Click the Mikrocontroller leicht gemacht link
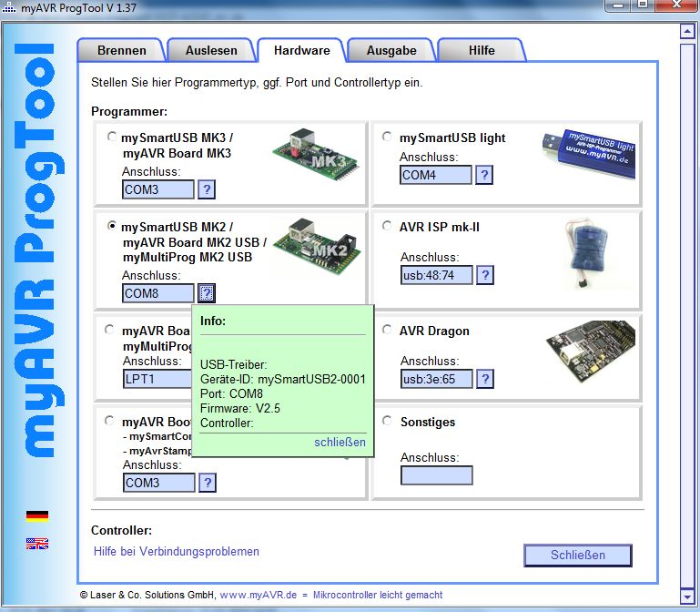 click(x=378, y=595)
